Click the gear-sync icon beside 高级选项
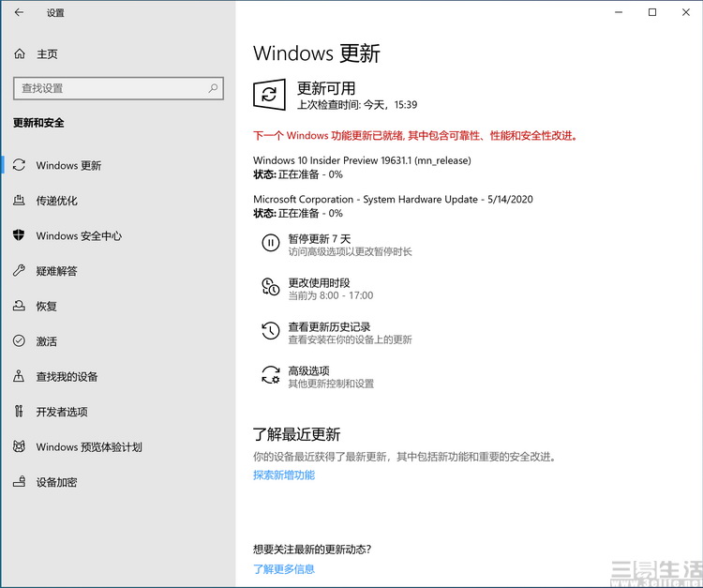 click(x=270, y=375)
